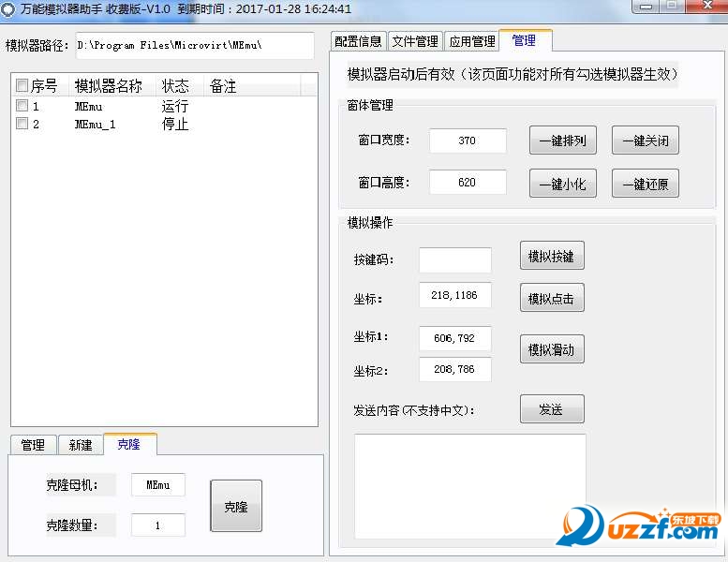728x562 pixels.
Task: Click the app icon in title bar
Action: point(8,9)
